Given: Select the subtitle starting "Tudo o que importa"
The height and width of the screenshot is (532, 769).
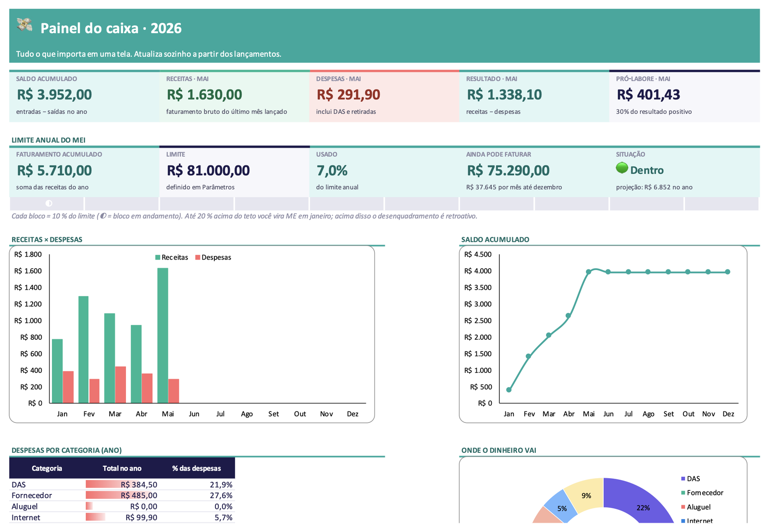Looking at the screenshot, I should (149, 54).
